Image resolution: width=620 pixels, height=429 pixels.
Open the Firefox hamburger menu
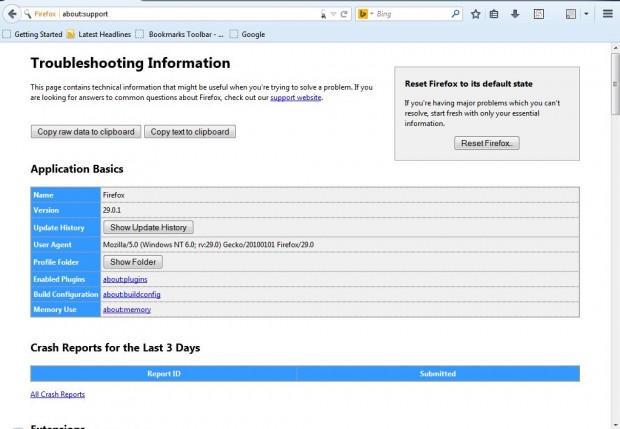[x=608, y=14]
